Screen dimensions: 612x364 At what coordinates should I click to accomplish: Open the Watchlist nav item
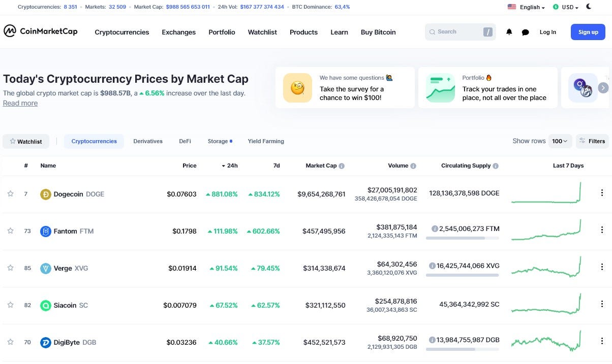[262, 32]
